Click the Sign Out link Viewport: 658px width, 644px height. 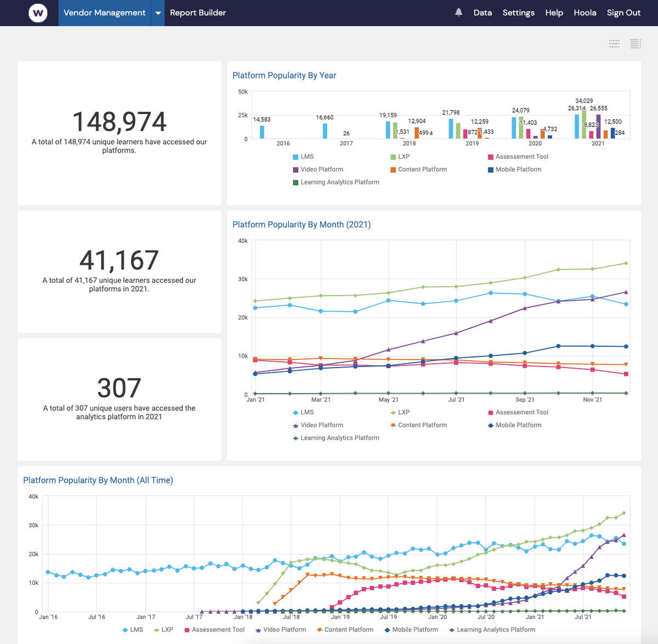click(623, 13)
